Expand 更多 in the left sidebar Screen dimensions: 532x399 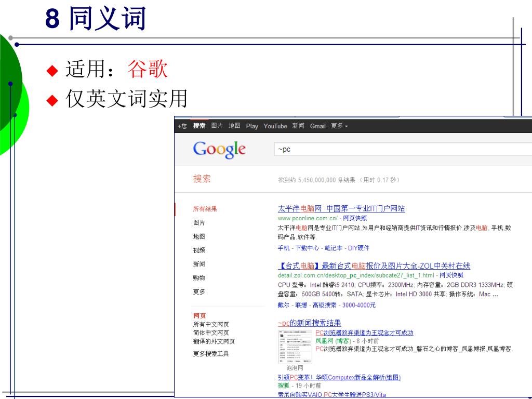199,292
